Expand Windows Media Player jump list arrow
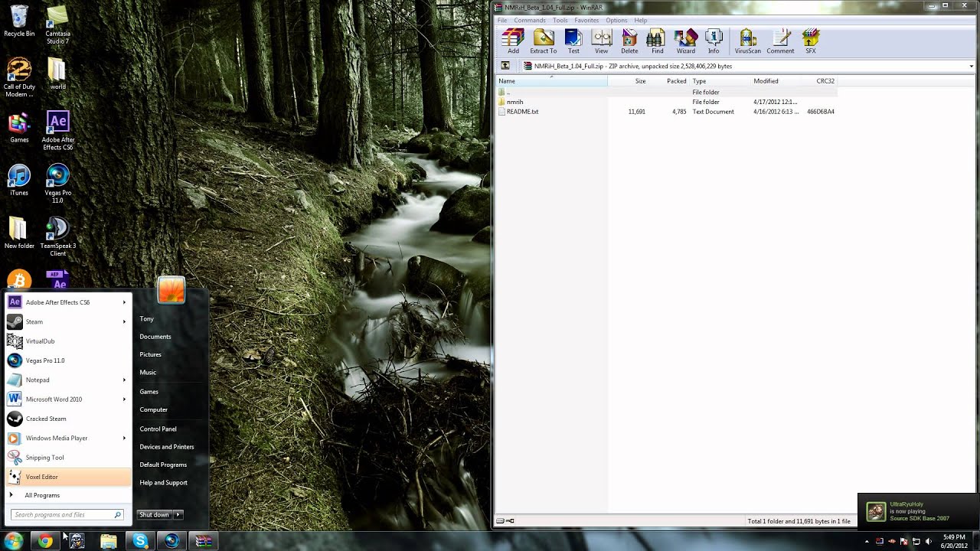The width and height of the screenshot is (980, 551). point(124,438)
